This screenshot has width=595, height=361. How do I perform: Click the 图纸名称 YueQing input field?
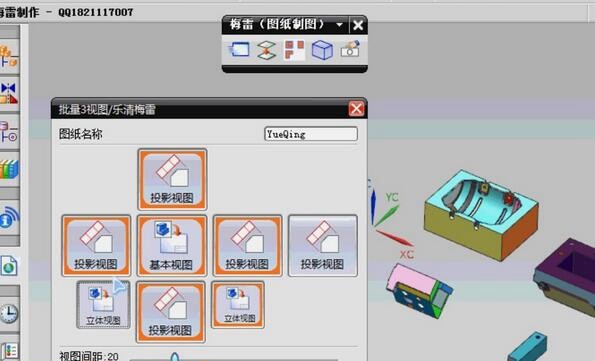click(311, 134)
